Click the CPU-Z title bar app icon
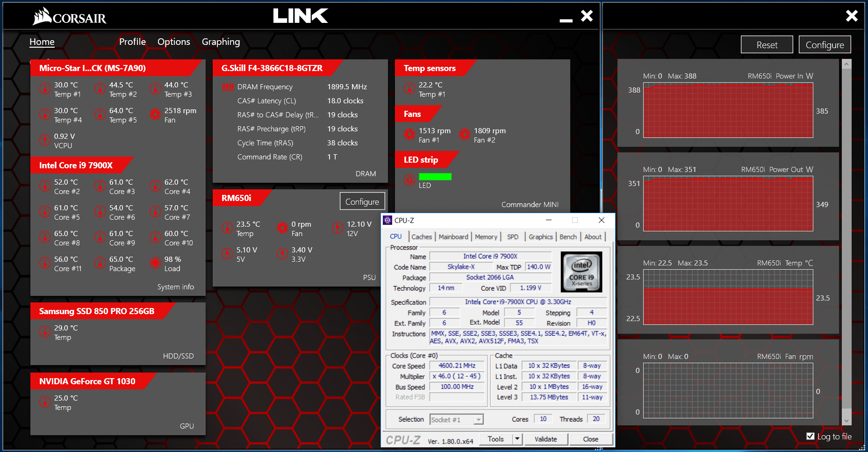 tap(387, 220)
